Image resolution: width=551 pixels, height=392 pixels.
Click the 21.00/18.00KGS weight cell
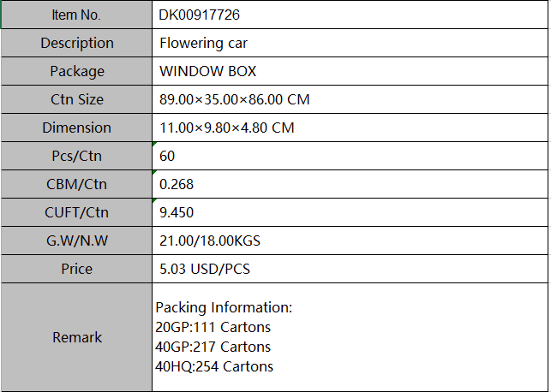point(350,241)
